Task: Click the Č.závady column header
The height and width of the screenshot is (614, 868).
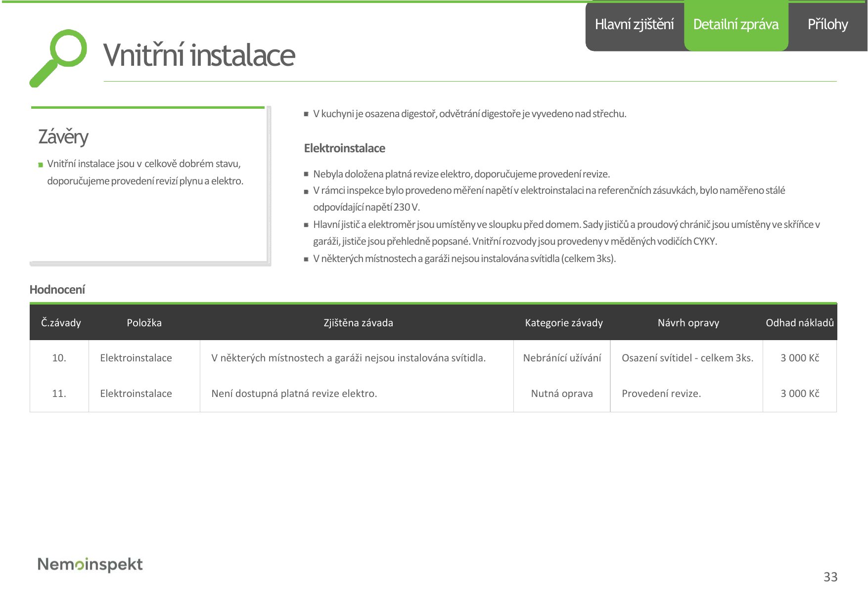Action: pos(61,323)
